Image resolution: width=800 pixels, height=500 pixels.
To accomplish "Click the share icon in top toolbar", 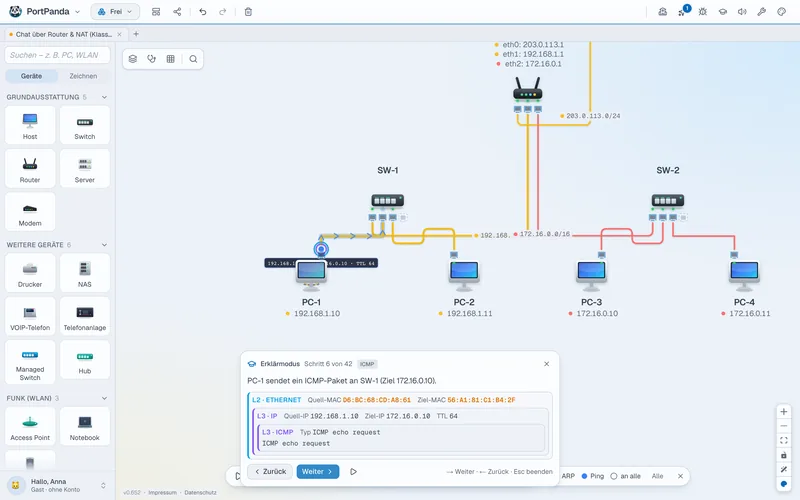I will (177, 12).
